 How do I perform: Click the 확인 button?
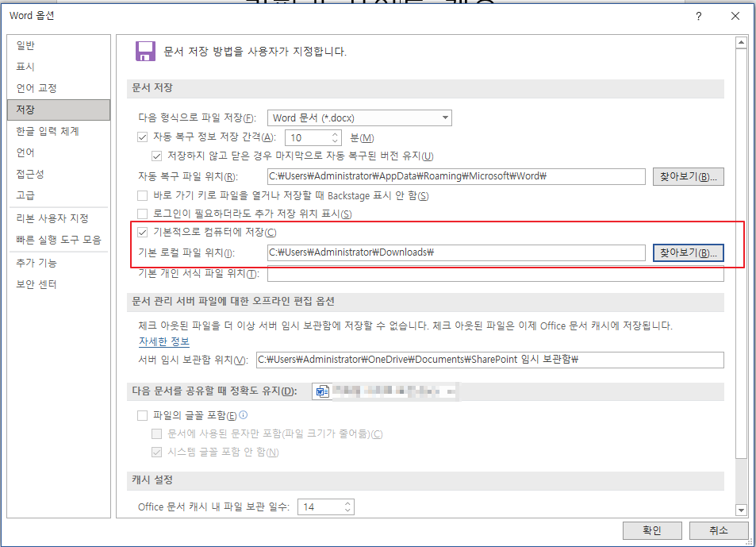point(652,530)
